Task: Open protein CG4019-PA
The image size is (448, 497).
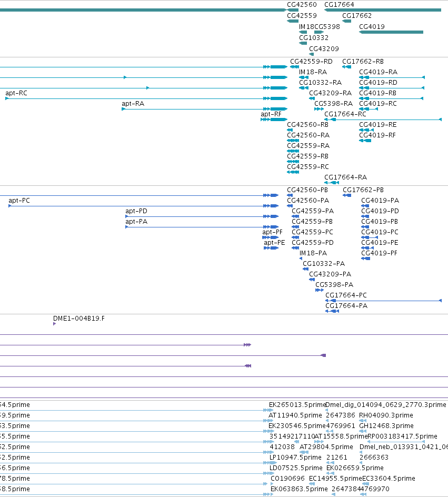Action: tap(380, 200)
